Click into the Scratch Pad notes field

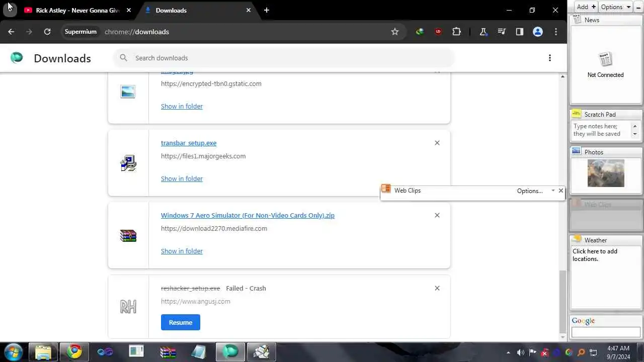(602, 130)
